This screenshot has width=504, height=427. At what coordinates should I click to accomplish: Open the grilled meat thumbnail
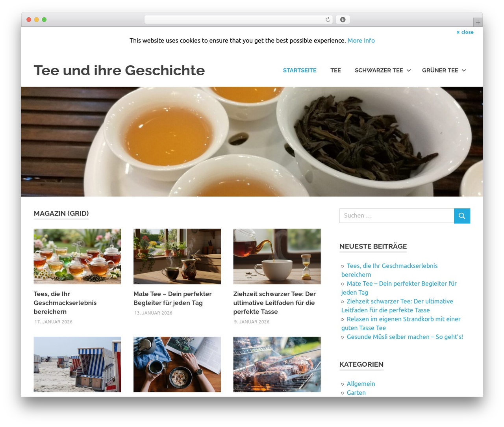[x=277, y=364]
